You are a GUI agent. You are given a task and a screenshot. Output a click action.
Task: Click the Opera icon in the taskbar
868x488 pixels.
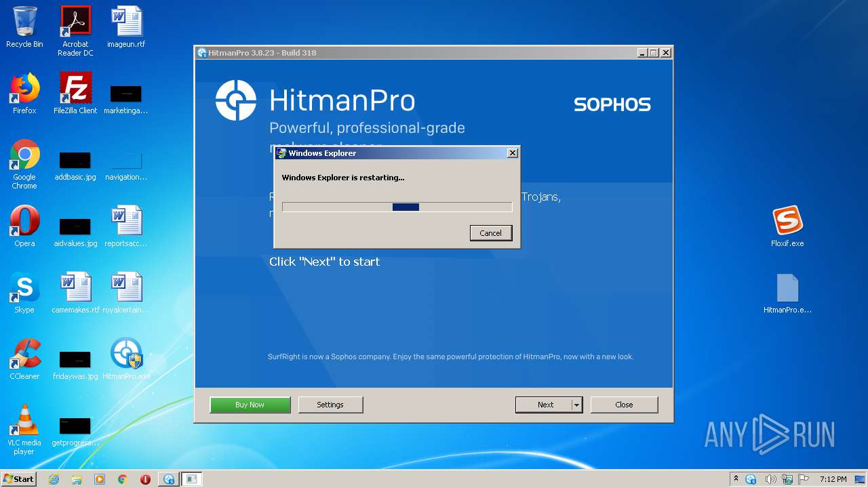point(145,479)
